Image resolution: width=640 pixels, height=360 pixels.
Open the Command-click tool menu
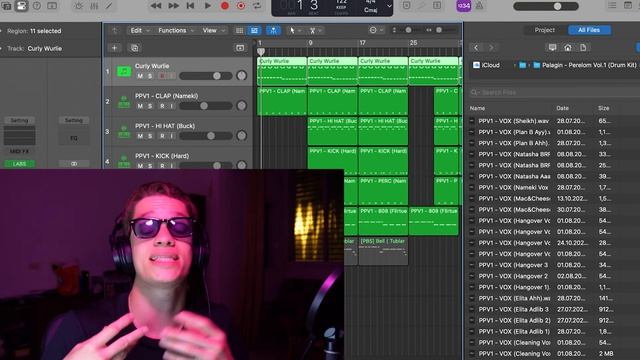click(x=316, y=31)
